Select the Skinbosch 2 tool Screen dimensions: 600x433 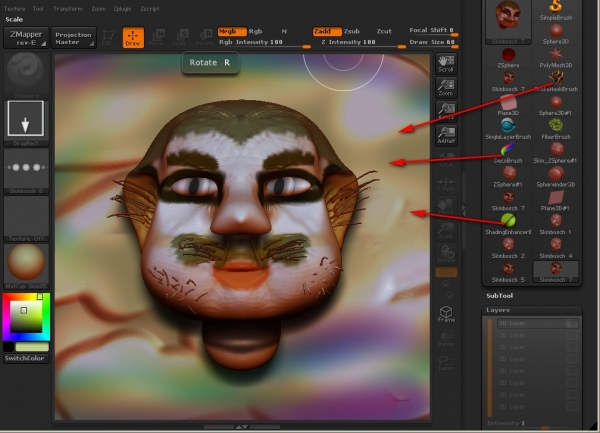coord(508,249)
